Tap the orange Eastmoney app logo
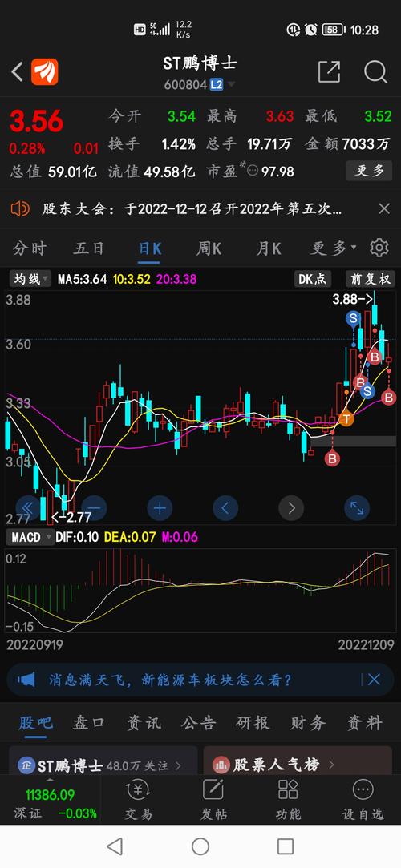 pos(44,72)
